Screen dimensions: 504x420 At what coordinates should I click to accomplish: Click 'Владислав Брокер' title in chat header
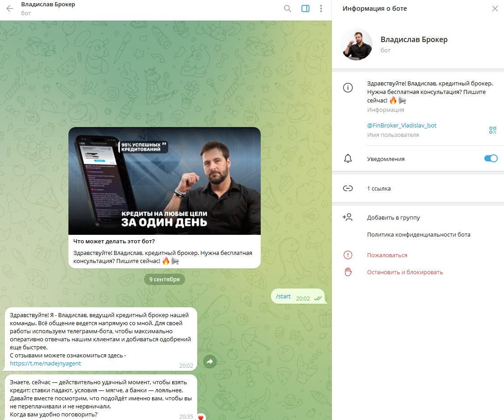coord(48,4)
